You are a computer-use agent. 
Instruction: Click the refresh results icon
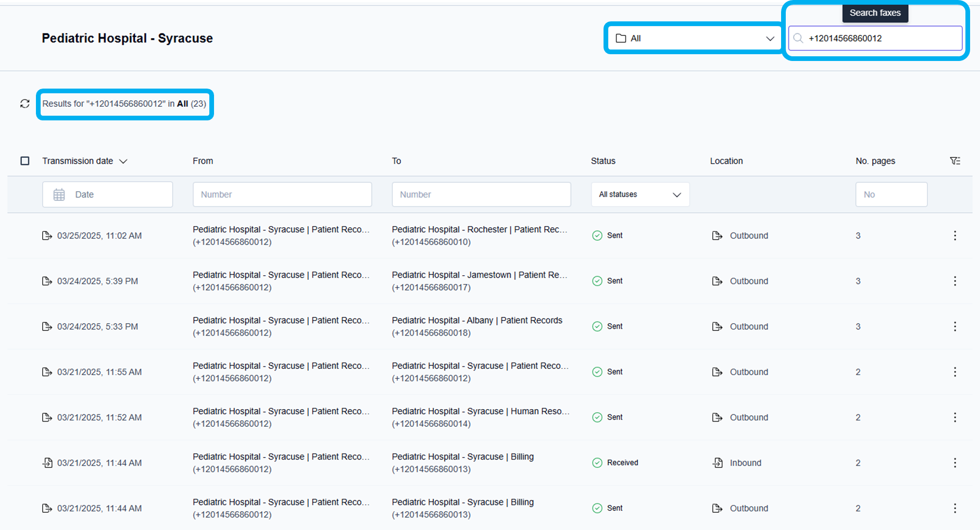click(24, 104)
